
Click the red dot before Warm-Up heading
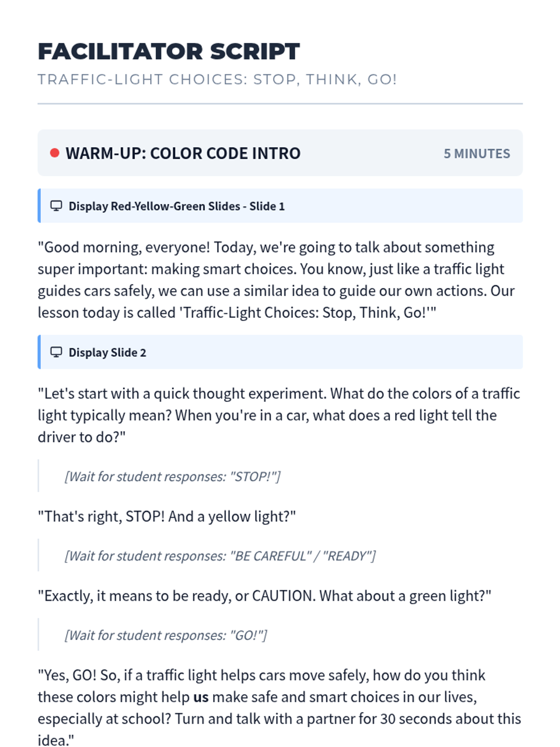click(55, 153)
